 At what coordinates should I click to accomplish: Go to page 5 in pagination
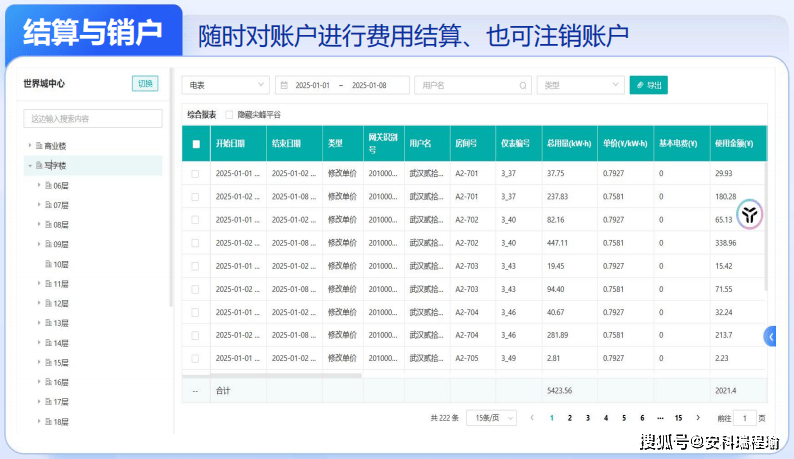624,418
